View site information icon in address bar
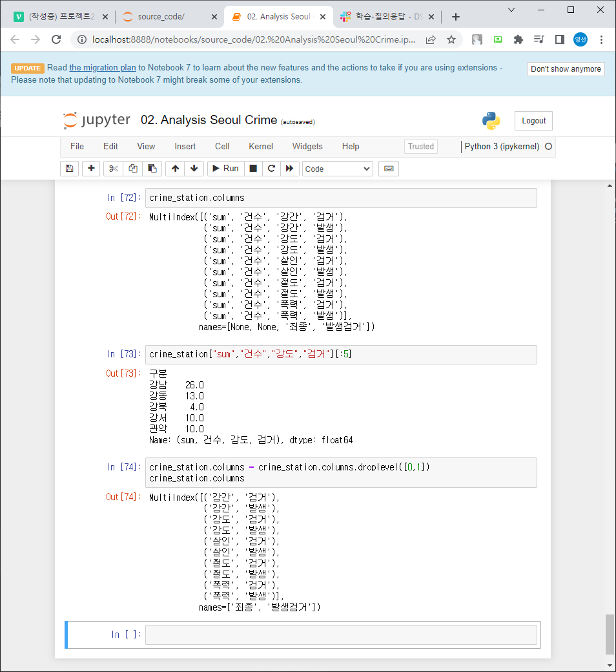616x672 pixels. pos(81,40)
